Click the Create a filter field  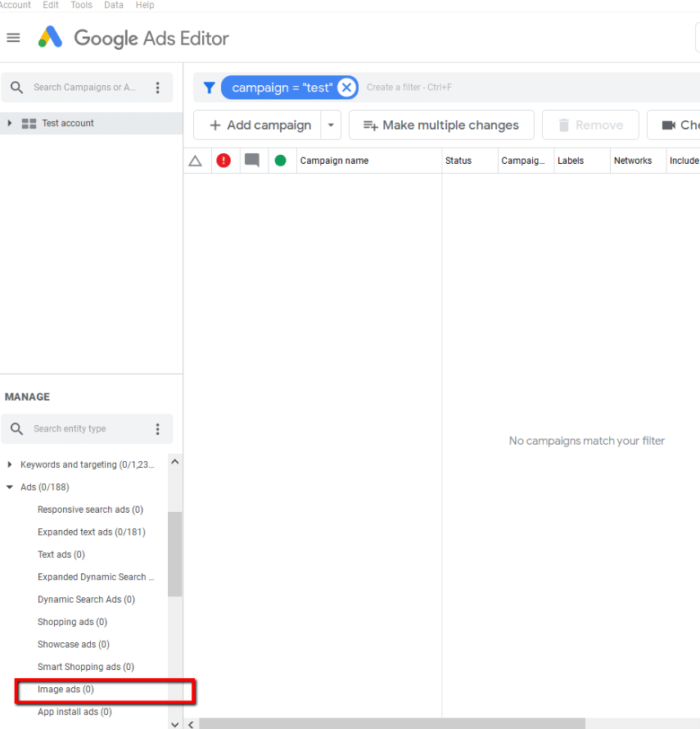tap(409, 88)
